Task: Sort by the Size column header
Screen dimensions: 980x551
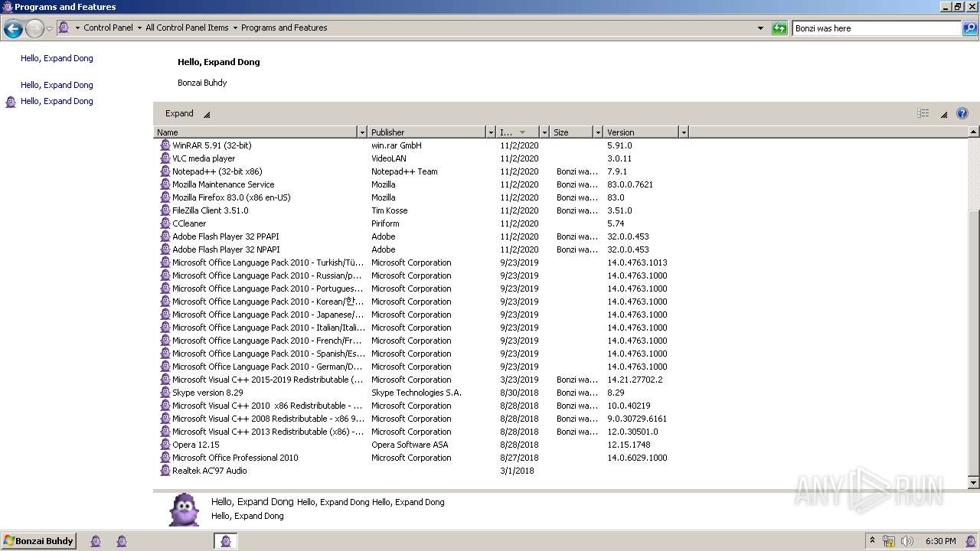Action: tap(572, 132)
